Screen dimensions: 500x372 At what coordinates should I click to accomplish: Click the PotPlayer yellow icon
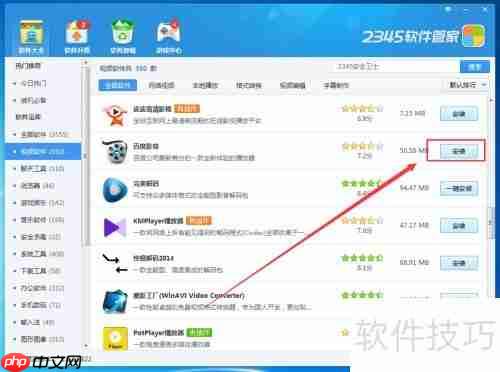pos(115,338)
